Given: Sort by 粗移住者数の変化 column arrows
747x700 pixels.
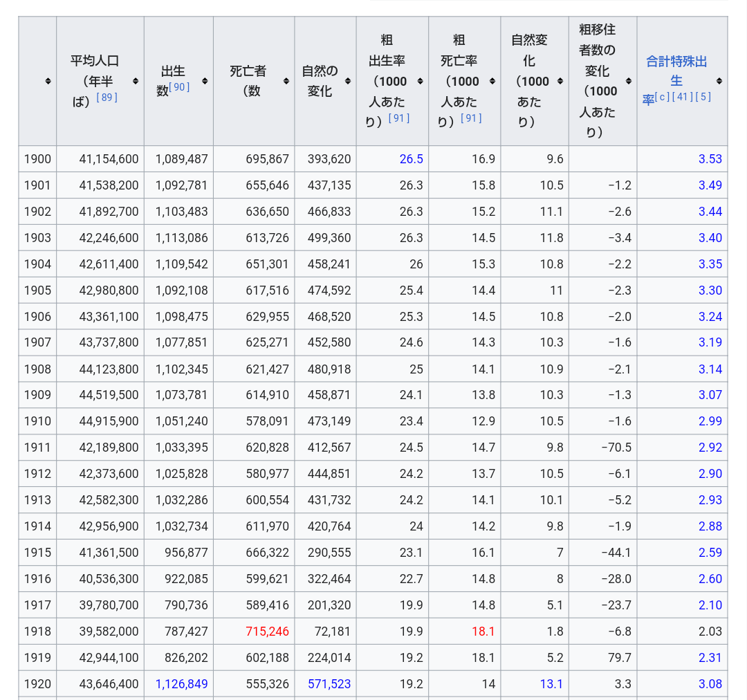Looking at the screenshot, I should click(x=629, y=81).
